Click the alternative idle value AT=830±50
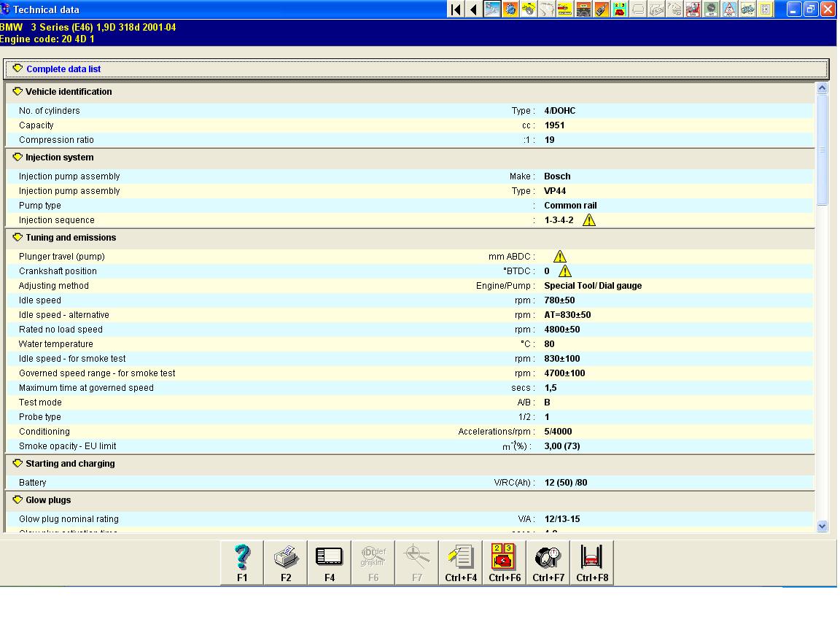 click(x=567, y=315)
